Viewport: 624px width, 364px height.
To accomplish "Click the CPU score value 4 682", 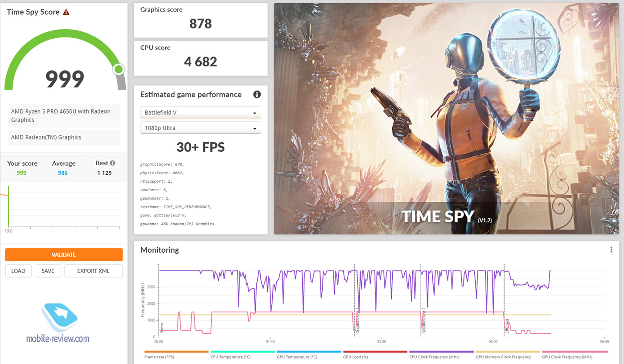I will 201,61.
